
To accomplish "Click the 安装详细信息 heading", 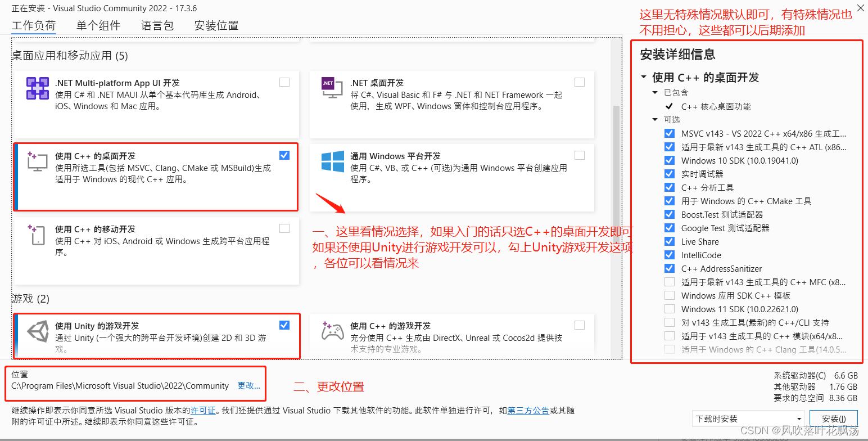I will point(677,55).
